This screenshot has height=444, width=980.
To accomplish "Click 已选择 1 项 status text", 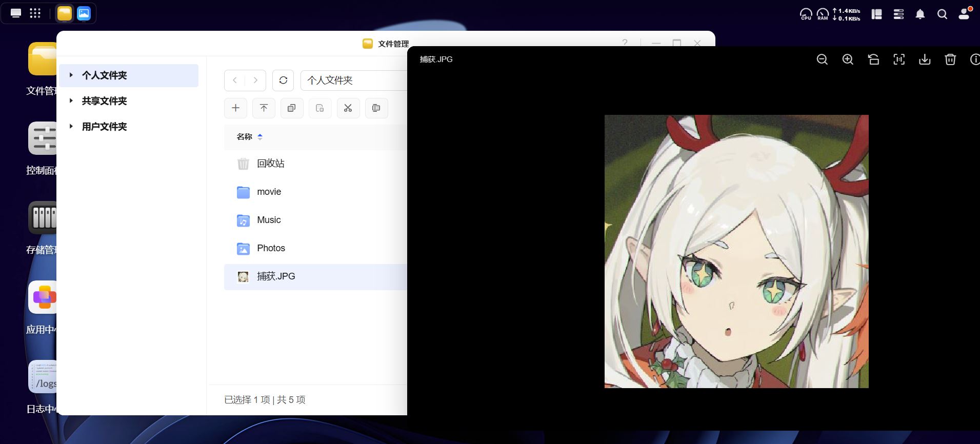I will [x=247, y=400].
